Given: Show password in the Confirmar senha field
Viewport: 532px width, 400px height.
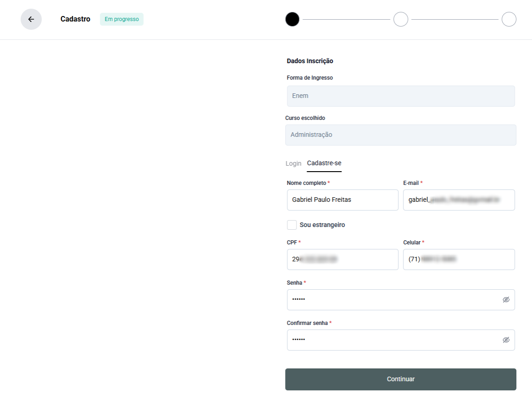Looking at the screenshot, I should click(506, 340).
